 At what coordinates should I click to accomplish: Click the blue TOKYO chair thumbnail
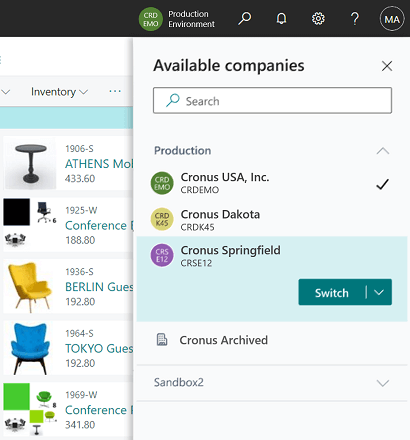30,349
